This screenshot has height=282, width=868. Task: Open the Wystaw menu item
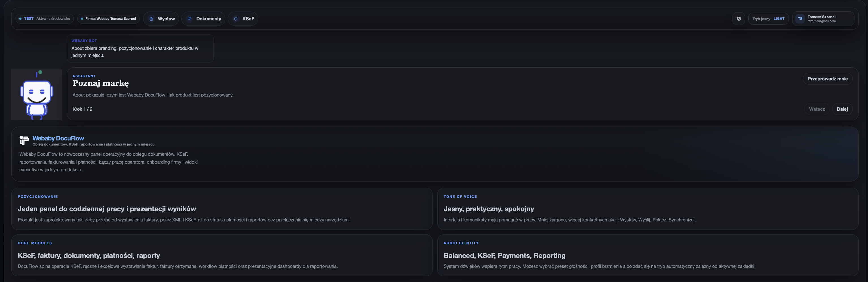tap(161, 19)
